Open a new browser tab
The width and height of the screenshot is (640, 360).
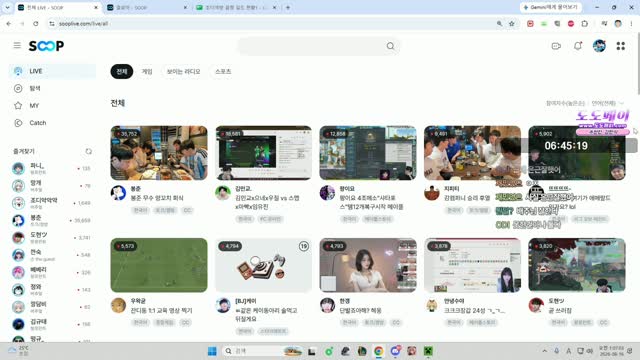pyautogui.click(x=288, y=7)
